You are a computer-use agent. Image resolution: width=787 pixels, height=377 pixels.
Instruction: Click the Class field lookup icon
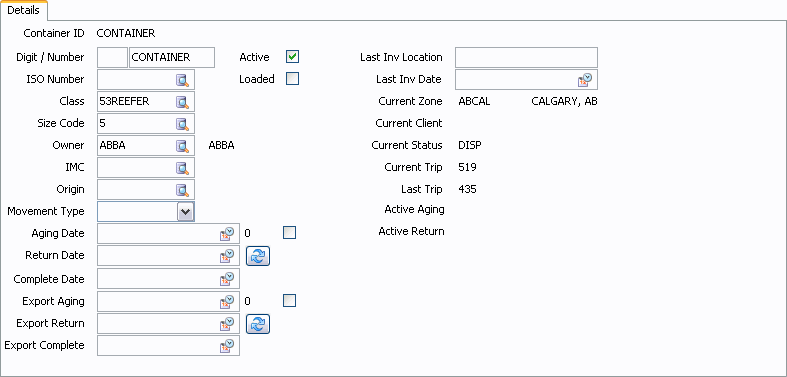[x=182, y=102]
